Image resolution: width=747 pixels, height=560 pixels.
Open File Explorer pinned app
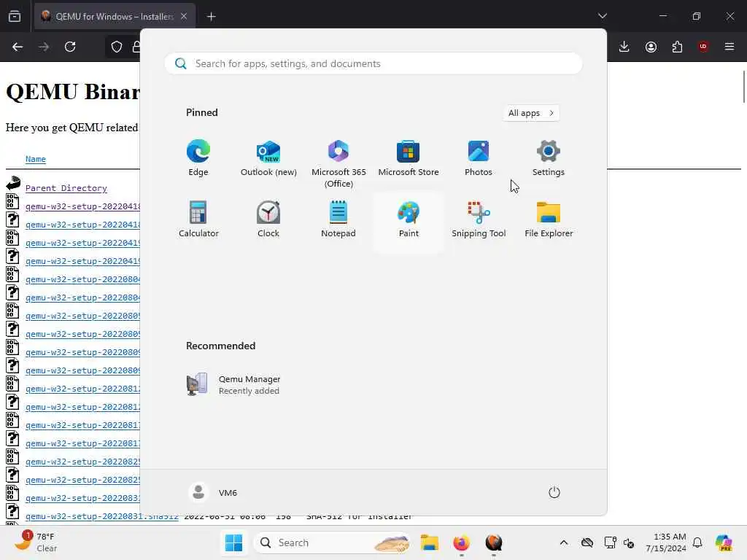tap(549, 219)
